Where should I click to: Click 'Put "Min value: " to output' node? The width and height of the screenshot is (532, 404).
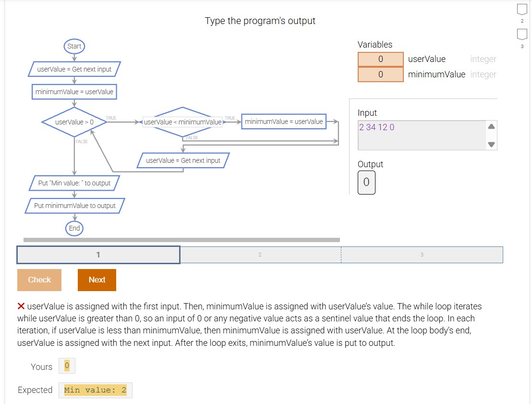click(x=74, y=183)
